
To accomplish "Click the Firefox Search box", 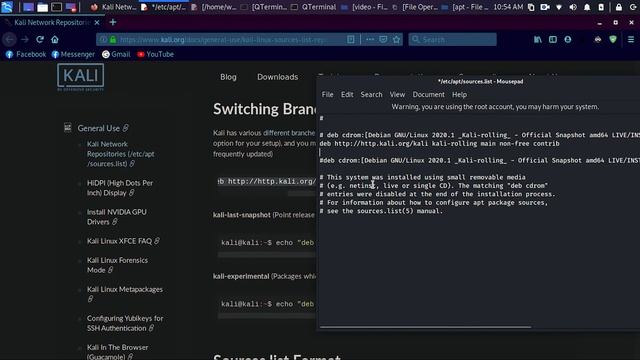I will (x=453, y=40).
